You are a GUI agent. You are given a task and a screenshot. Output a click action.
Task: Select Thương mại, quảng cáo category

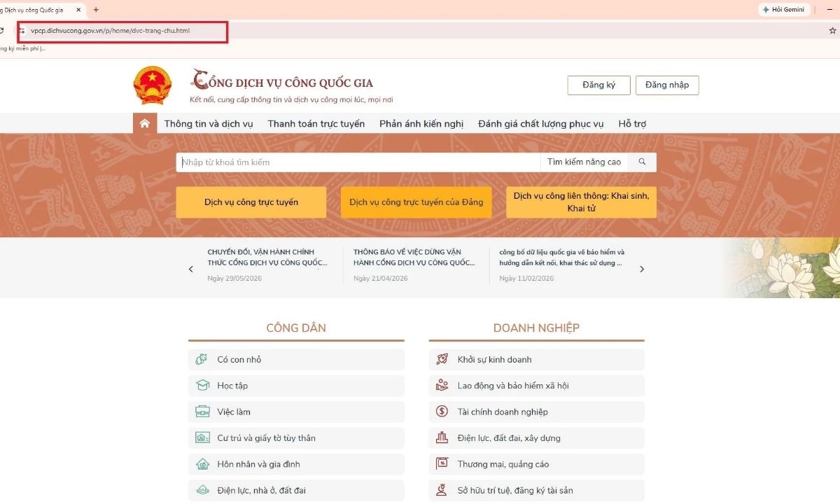(536, 464)
